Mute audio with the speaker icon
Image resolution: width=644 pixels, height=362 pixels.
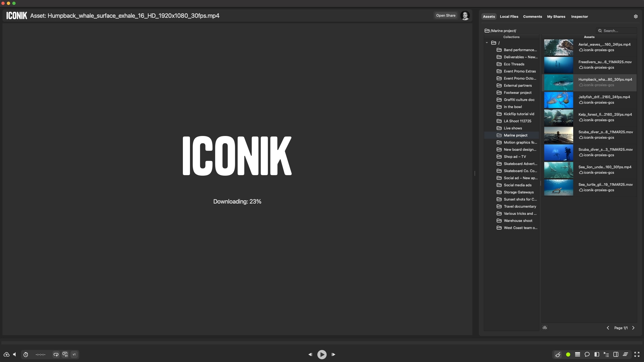pyautogui.click(x=14, y=354)
